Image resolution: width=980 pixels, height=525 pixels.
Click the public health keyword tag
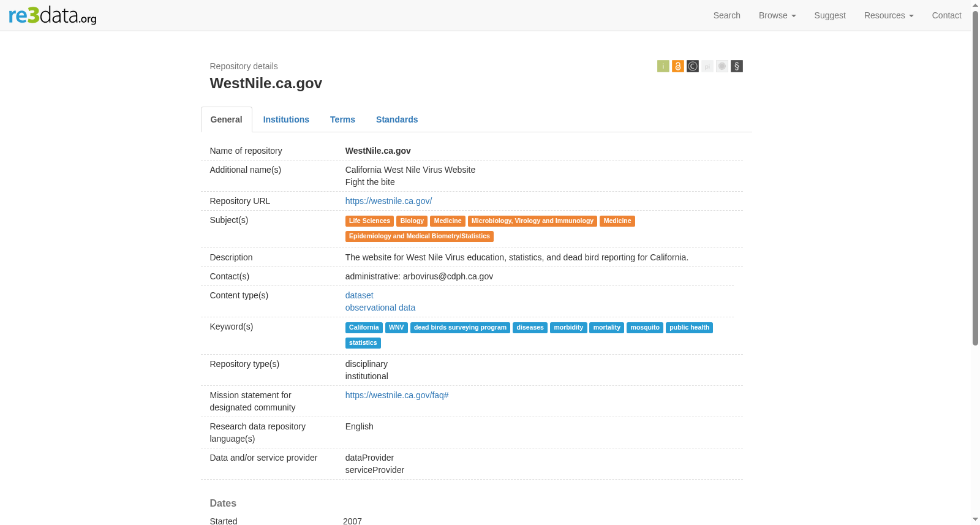point(689,328)
